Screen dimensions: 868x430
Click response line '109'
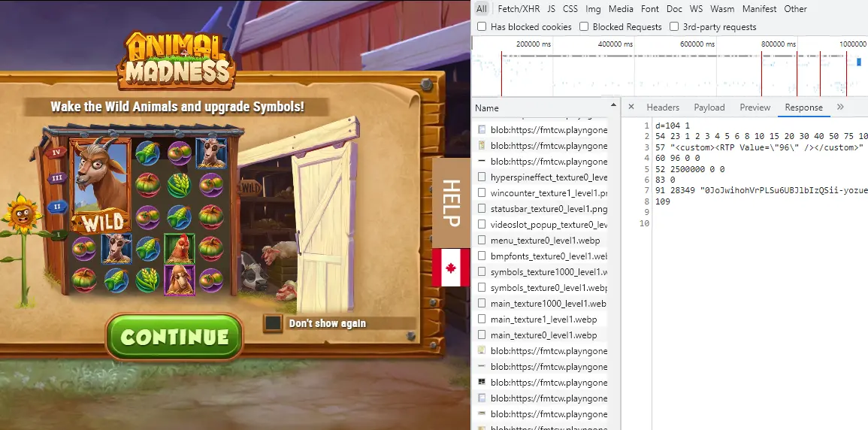(x=663, y=201)
